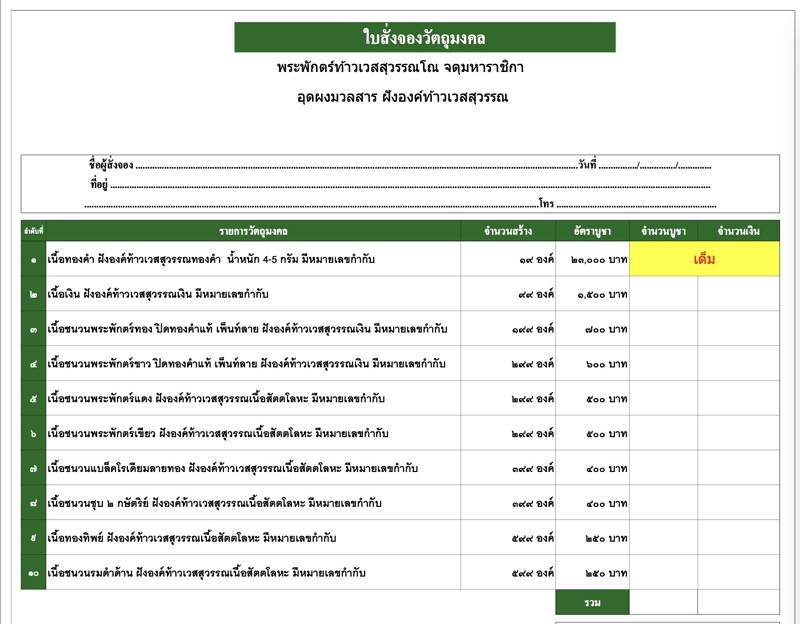Click the empty จำนวนบูชา cell for เนื้อเงิน row
The image size is (800, 624).
tap(663, 294)
